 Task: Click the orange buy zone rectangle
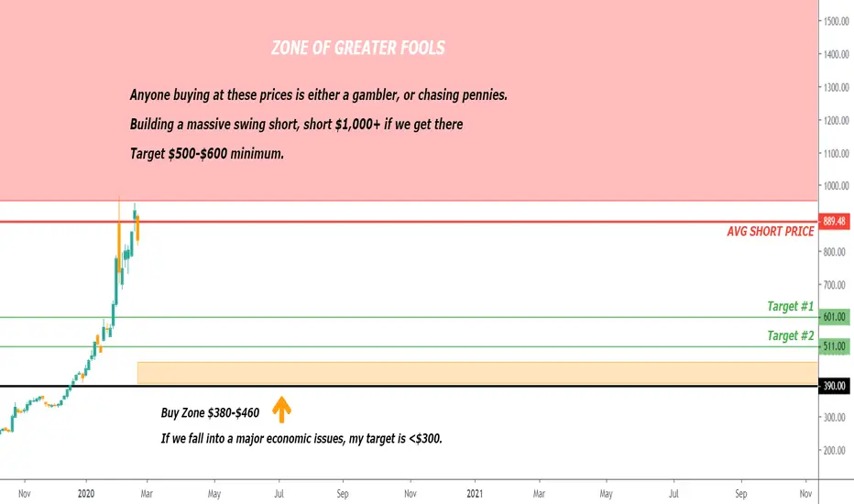pos(477,373)
